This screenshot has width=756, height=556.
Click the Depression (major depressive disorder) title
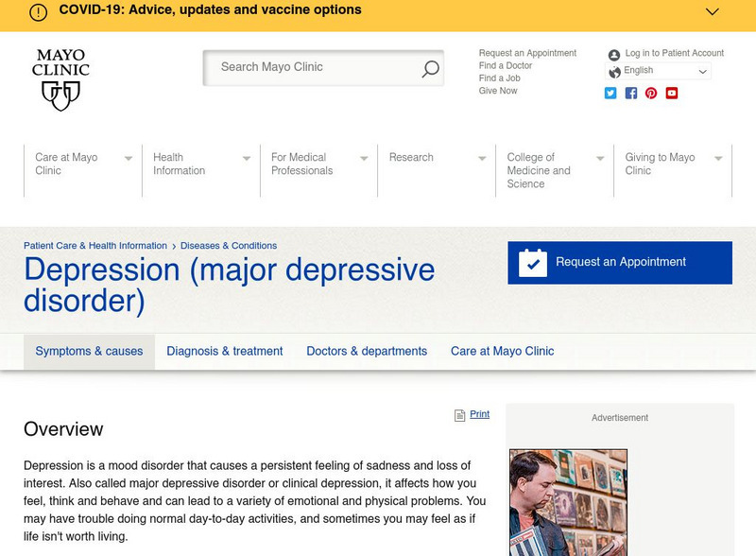[x=230, y=285]
